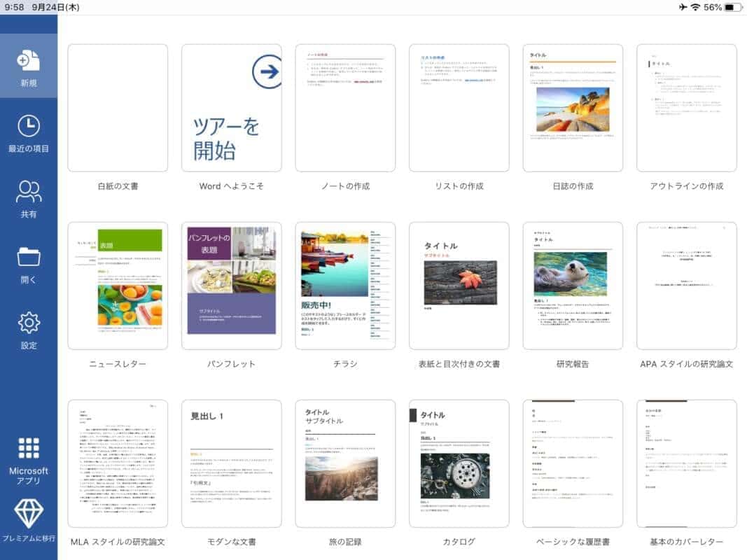Click the モダンな文書 caption
The width and height of the screenshot is (747, 560).
point(232,542)
